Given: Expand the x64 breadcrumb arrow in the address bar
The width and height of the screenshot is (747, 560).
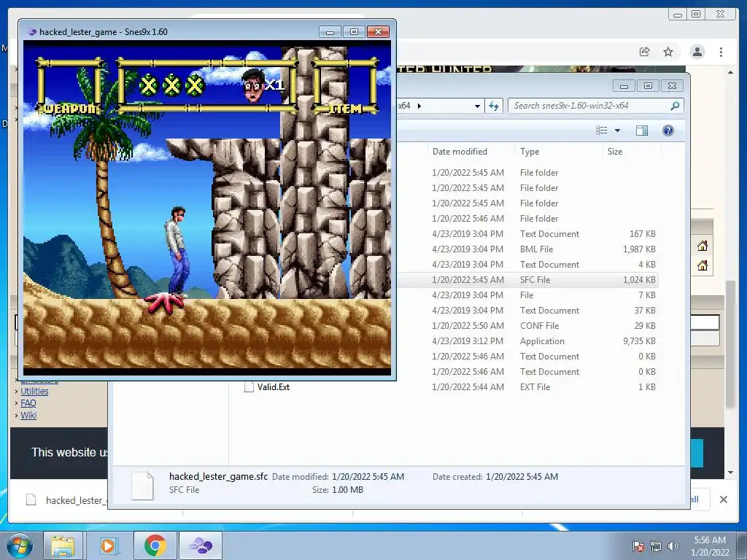Looking at the screenshot, I should coord(419,106).
